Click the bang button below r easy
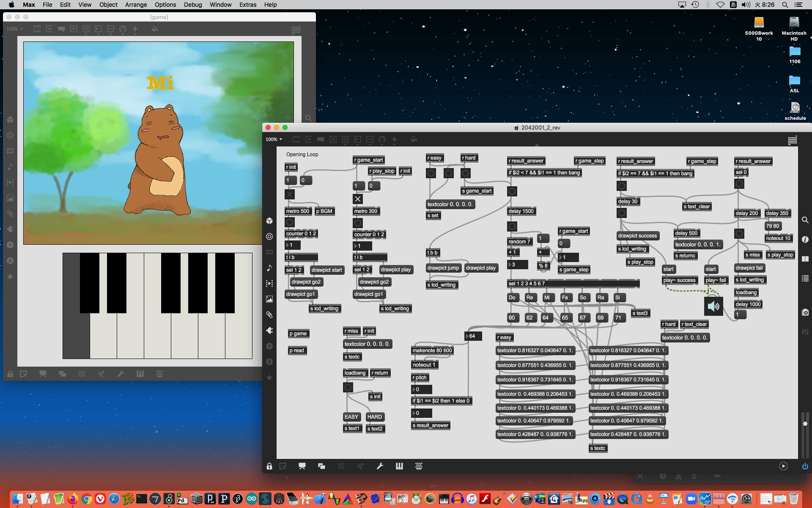The width and height of the screenshot is (812, 508). pyautogui.click(x=431, y=173)
